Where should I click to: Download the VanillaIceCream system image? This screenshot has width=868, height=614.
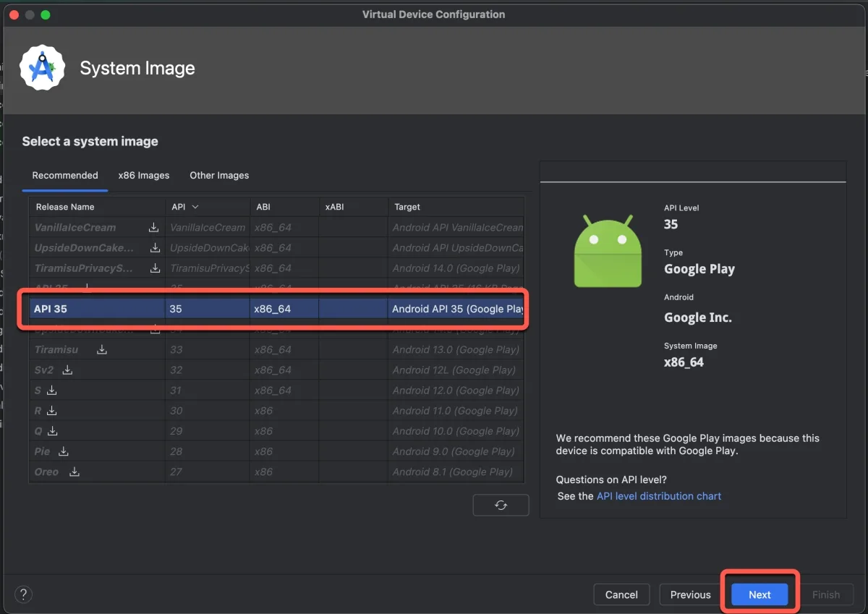click(x=153, y=227)
